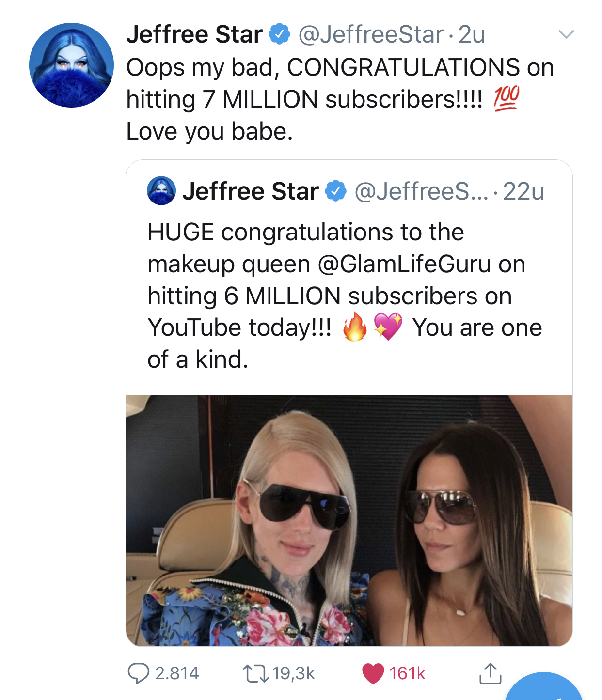
Task: Tap the 22u timestamp on quoted tweet
Action: tap(523, 191)
